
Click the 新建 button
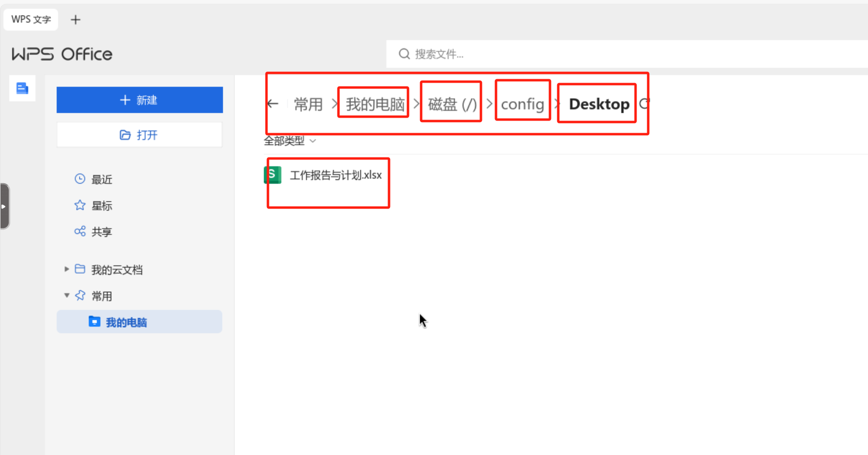click(140, 100)
